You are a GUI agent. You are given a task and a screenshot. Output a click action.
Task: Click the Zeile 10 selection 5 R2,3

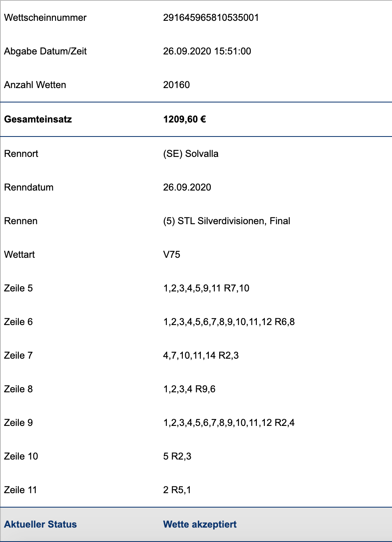pyautogui.click(x=177, y=456)
